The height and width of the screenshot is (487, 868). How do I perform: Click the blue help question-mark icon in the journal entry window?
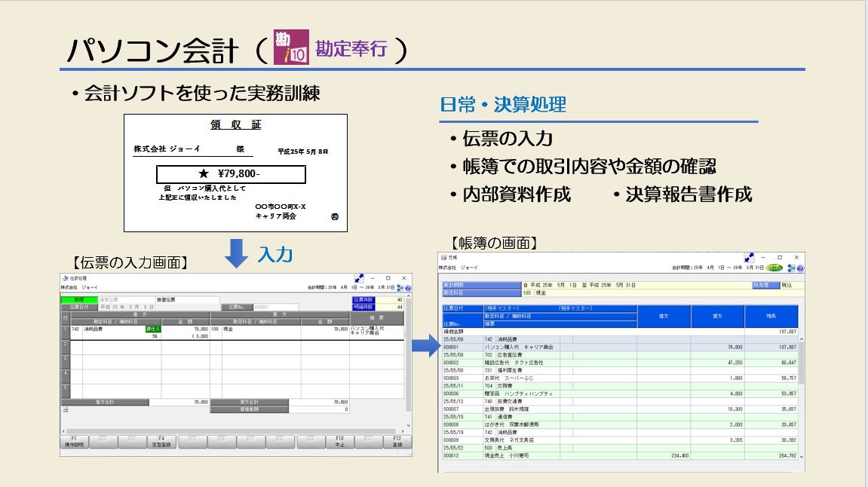click(x=408, y=288)
